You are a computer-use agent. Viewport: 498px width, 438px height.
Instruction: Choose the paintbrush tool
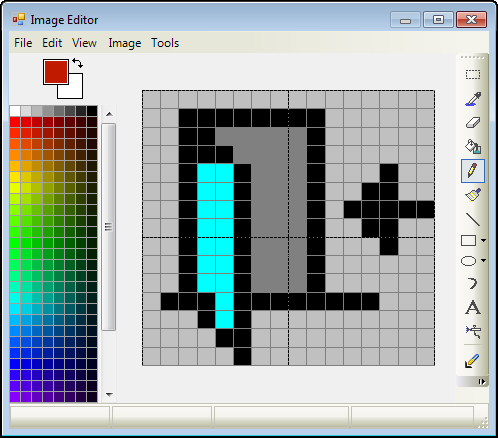[x=473, y=195]
